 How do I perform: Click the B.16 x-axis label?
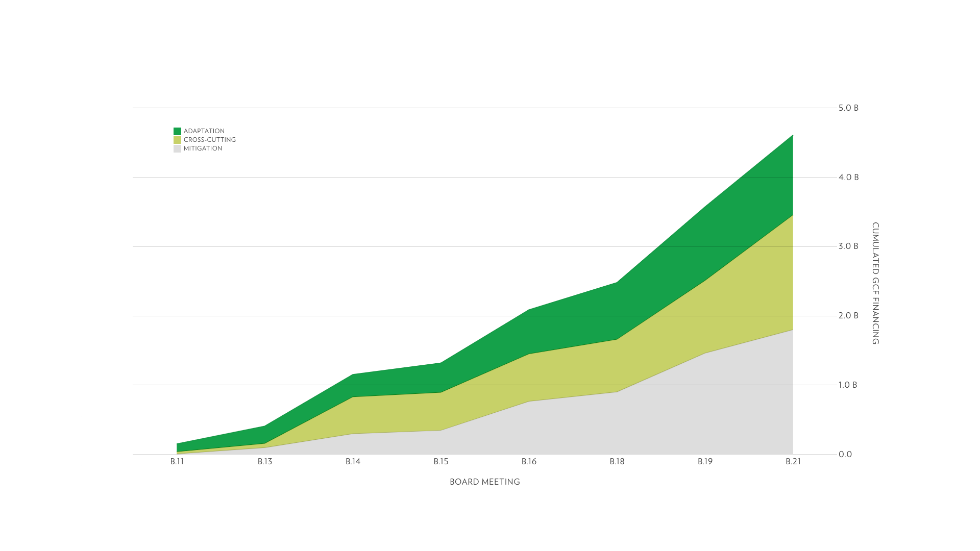[529, 462]
